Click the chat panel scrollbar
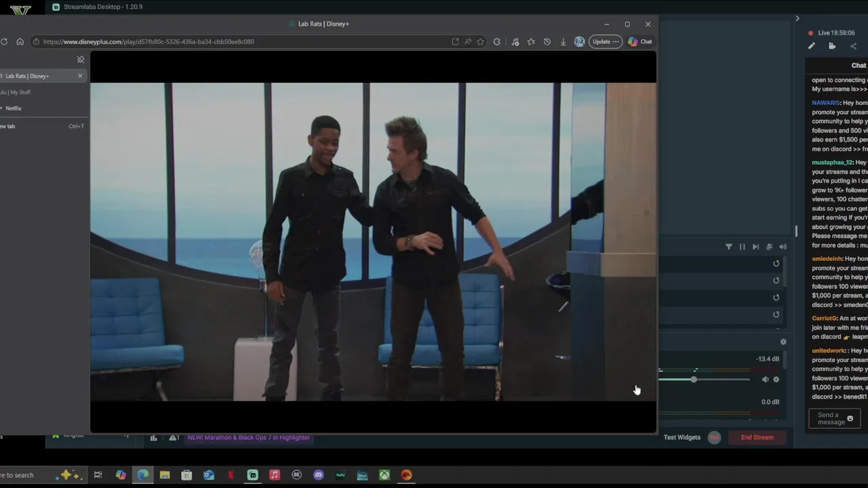The width and height of the screenshot is (868, 488). tap(797, 232)
